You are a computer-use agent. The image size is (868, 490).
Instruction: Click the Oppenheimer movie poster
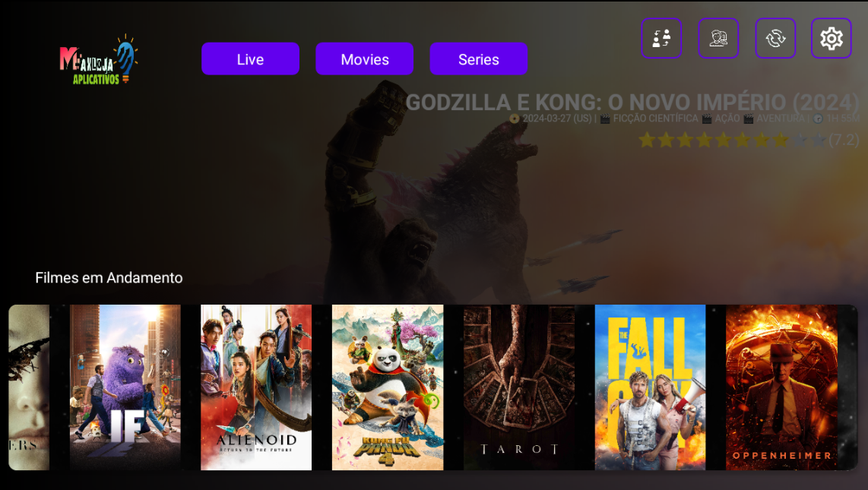tap(781, 387)
